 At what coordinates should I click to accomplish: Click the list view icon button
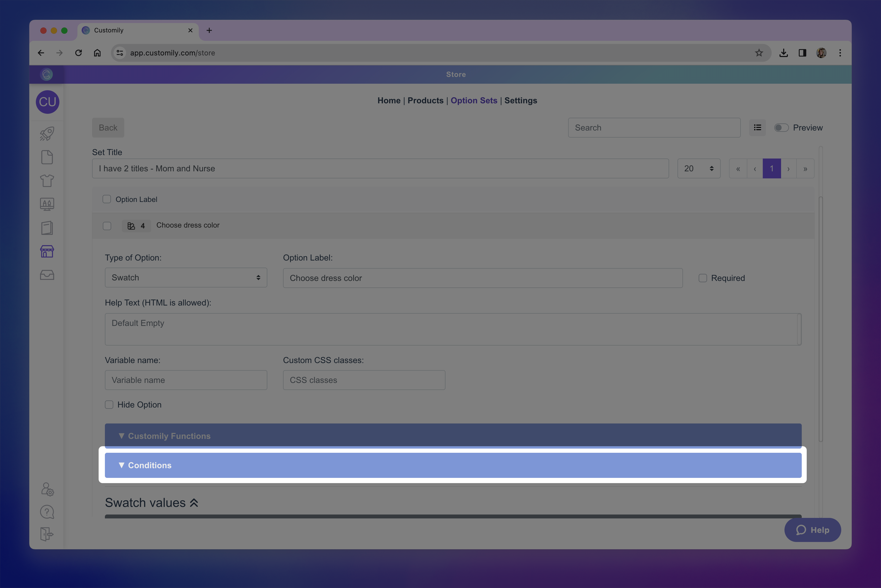pyautogui.click(x=757, y=127)
